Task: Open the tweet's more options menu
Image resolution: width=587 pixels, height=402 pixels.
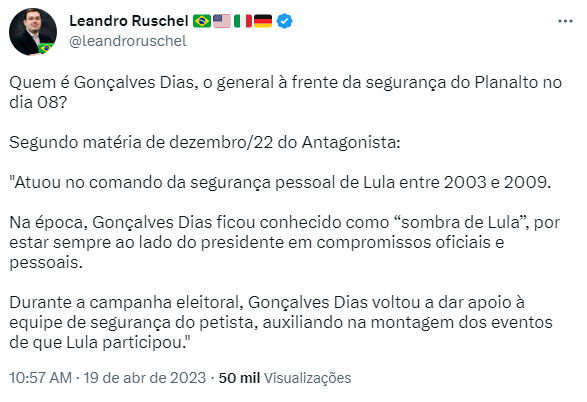Action: click(565, 21)
